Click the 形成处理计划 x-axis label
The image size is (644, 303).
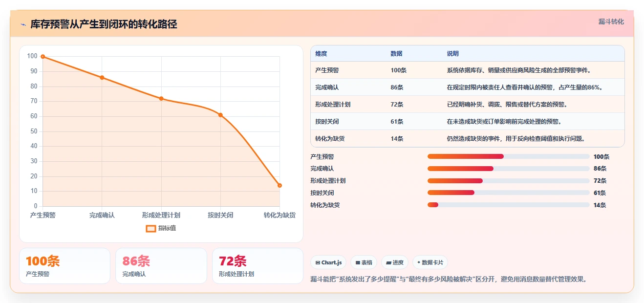click(x=161, y=215)
